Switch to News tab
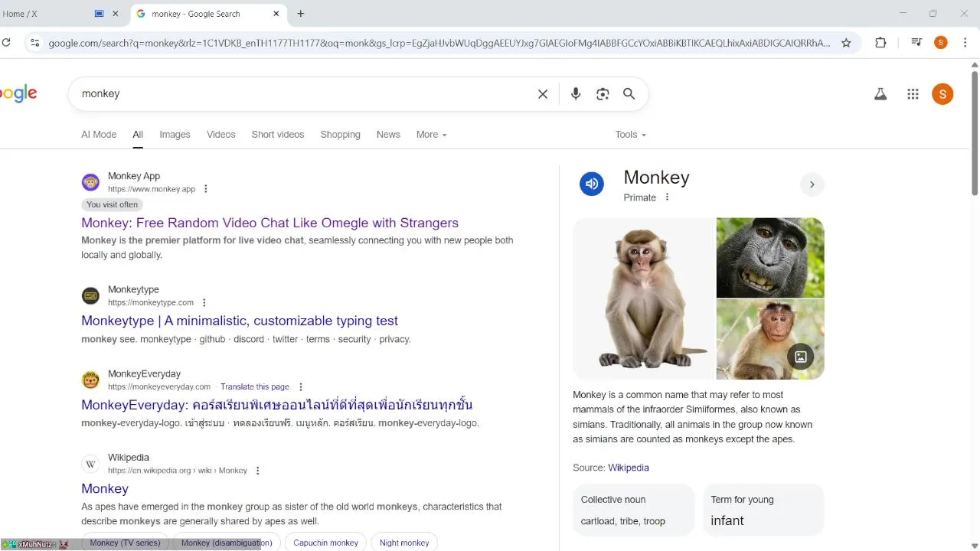The image size is (980, 551). pos(388,135)
